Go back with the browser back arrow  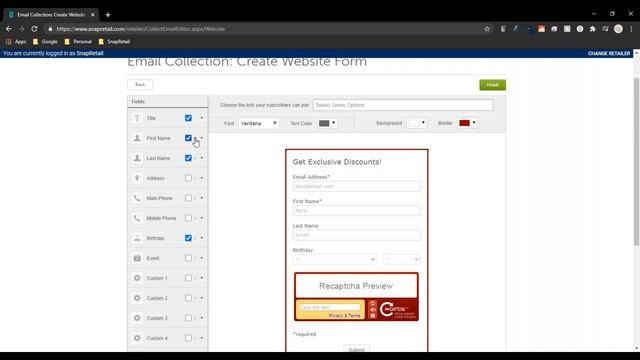tap(9, 29)
